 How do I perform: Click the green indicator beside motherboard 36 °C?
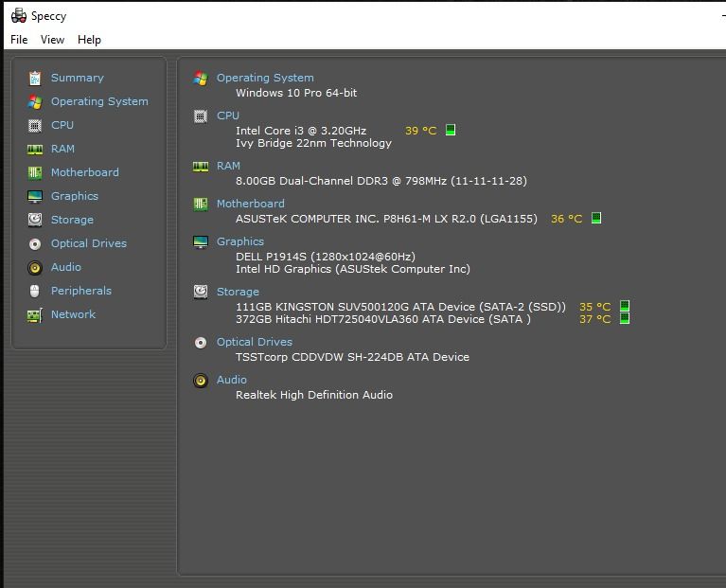coord(596,218)
